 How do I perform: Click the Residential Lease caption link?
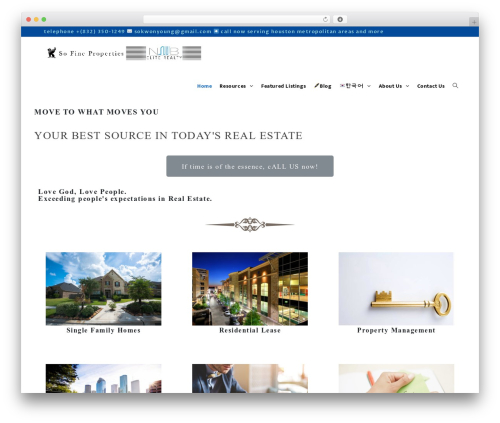[x=250, y=330]
